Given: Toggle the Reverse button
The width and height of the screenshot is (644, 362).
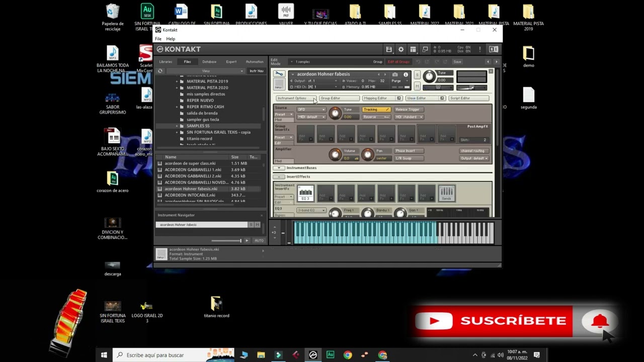Looking at the screenshot, I should 376,117.
